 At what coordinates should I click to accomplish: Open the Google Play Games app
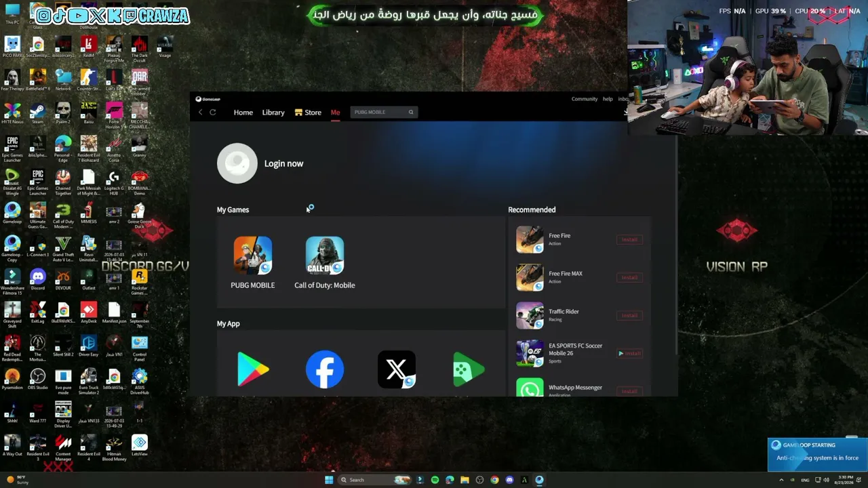pos(469,369)
